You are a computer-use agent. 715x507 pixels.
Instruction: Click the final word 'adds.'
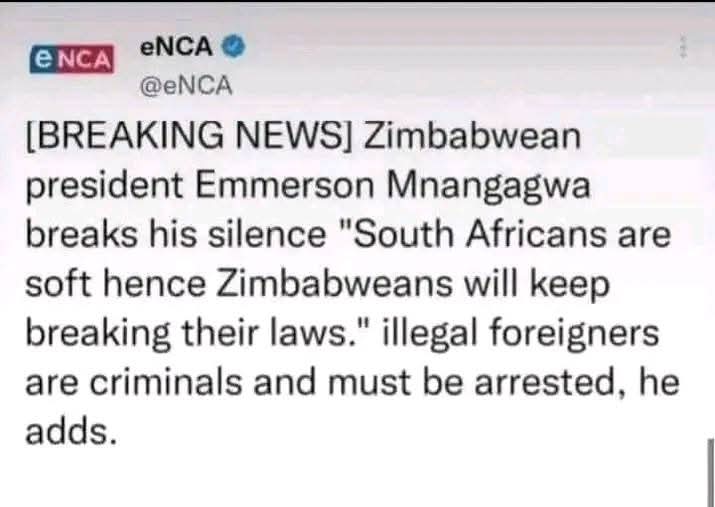tap(71, 431)
